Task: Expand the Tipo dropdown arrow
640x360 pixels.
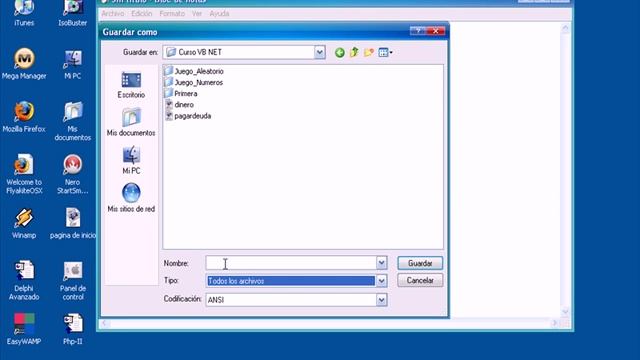Action: [x=381, y=281]
